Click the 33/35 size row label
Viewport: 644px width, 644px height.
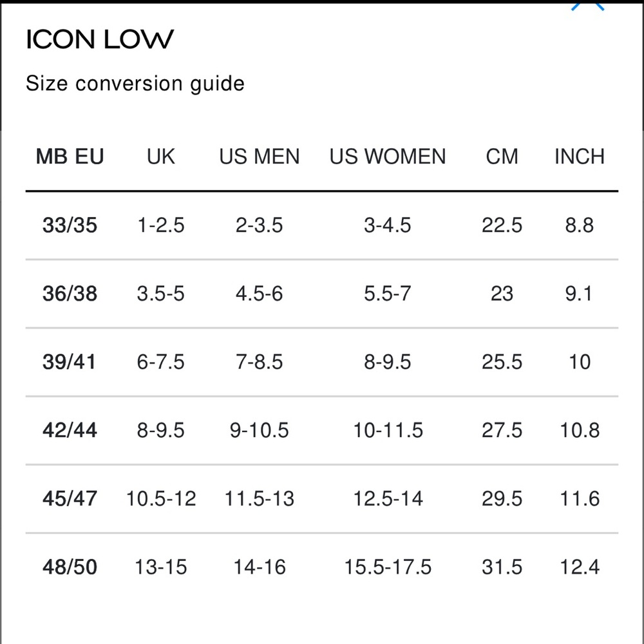pyautogui.click(x=70, y=225)
